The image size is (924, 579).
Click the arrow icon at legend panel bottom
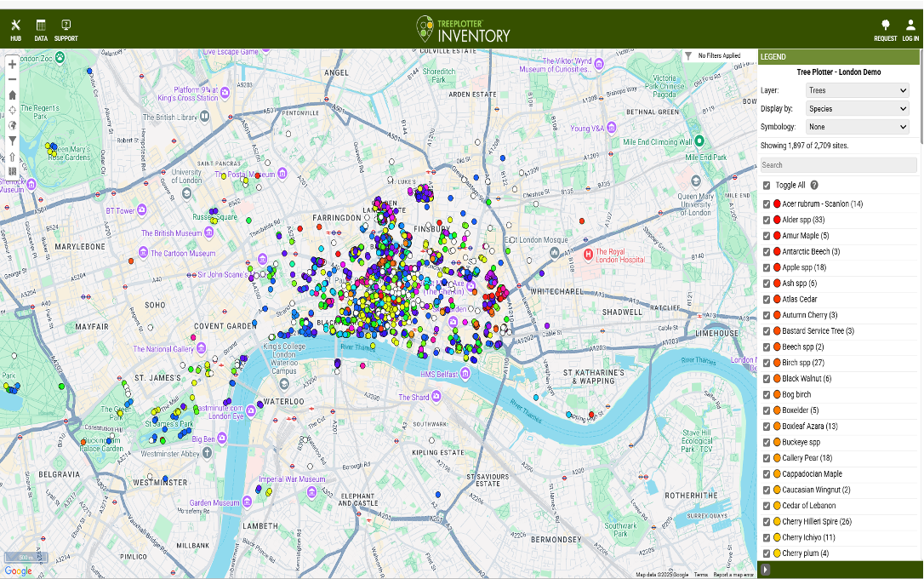(765, 570)
